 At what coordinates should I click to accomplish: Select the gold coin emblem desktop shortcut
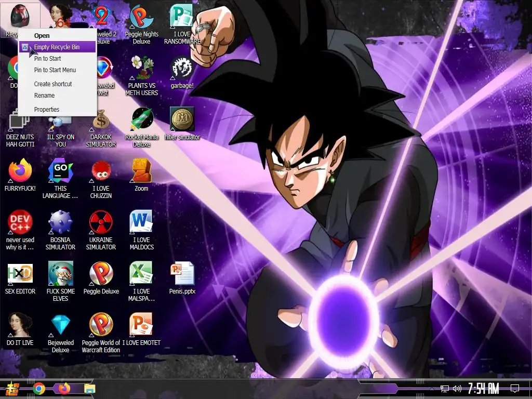pyautogui.click(x=182, y=119)
